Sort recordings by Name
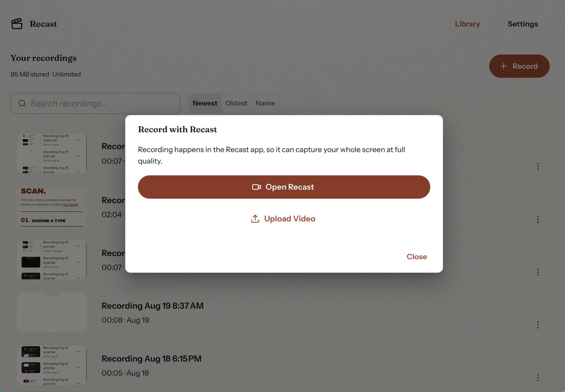The height and width of the screenshot is (392, 565). coord(265,103)
